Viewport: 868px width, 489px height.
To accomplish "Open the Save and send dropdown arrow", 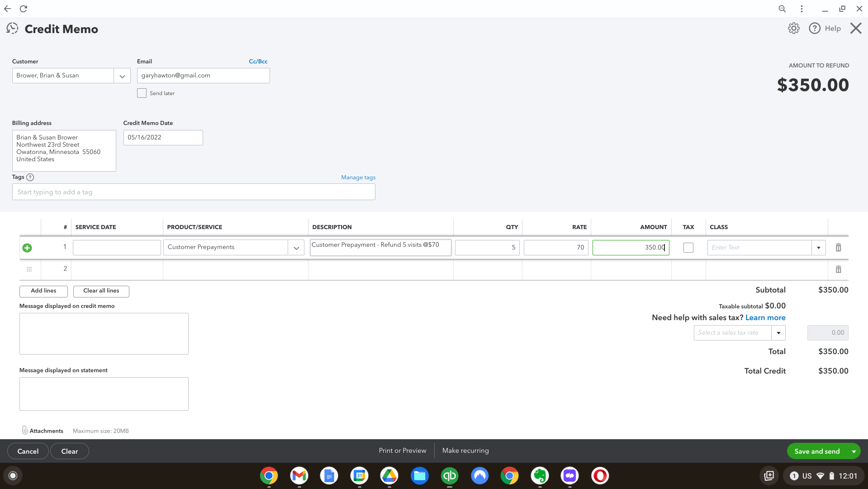I will [854, 451].
